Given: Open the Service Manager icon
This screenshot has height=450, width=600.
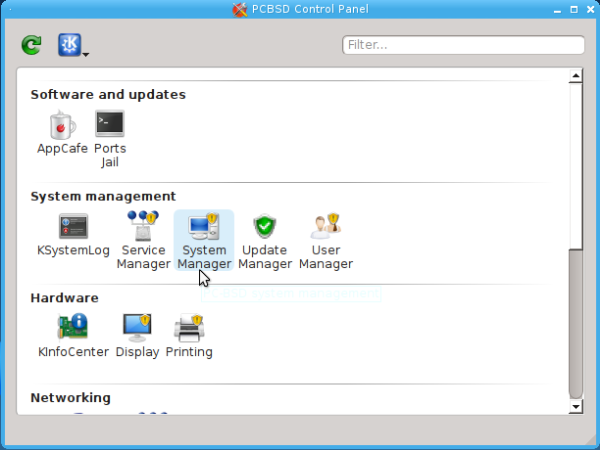Looking at the screenshot, I should pyautogui.click(x=143, y=226).
